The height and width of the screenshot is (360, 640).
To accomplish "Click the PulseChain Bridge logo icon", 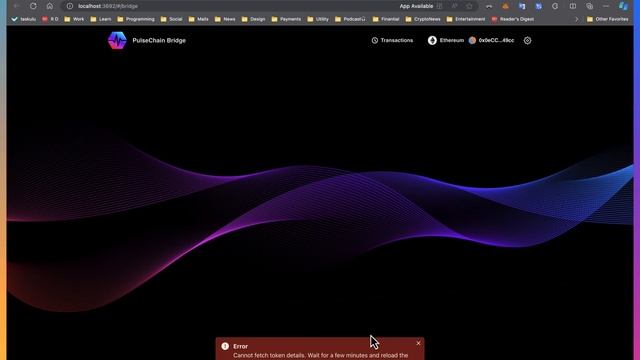I will click(x=117, y=40).
